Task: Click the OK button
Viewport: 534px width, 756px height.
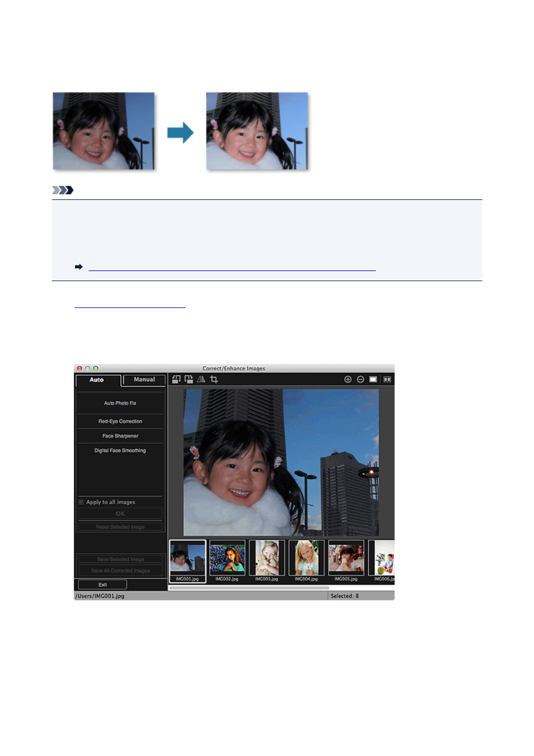Action: 120,514
